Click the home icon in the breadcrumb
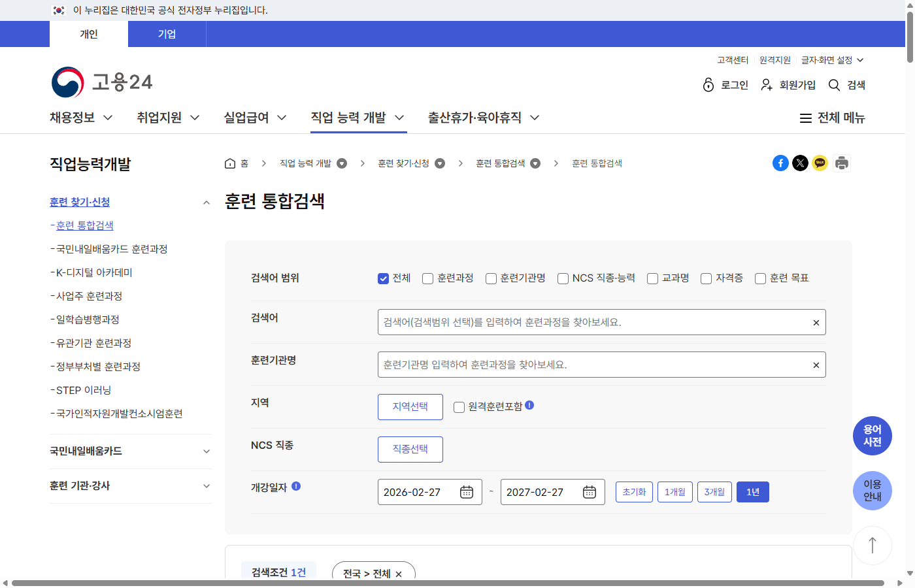 pos(229,163)
